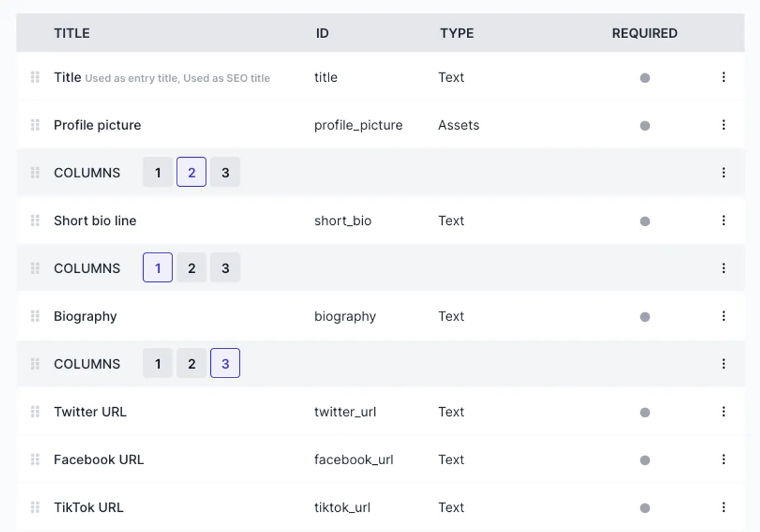
Task: Open menu for first COLUMNS row
Action: (x=723, y=172)
